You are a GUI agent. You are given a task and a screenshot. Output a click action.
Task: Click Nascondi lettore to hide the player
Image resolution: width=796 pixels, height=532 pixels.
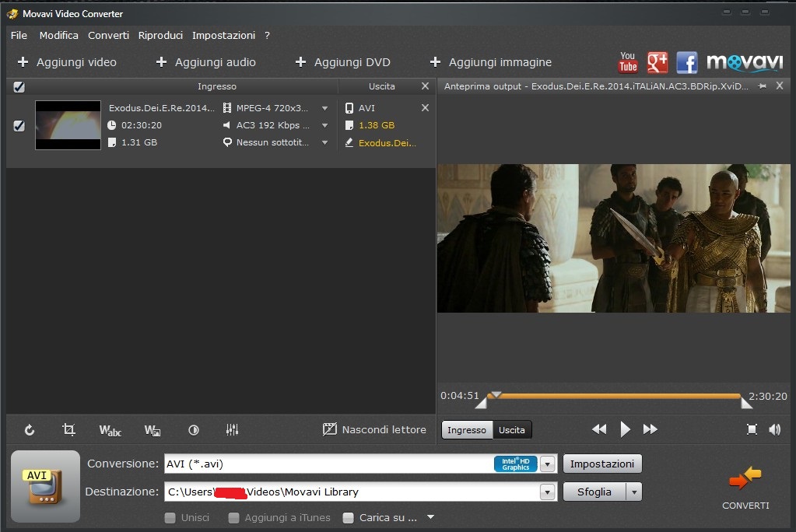pos(374,429)
